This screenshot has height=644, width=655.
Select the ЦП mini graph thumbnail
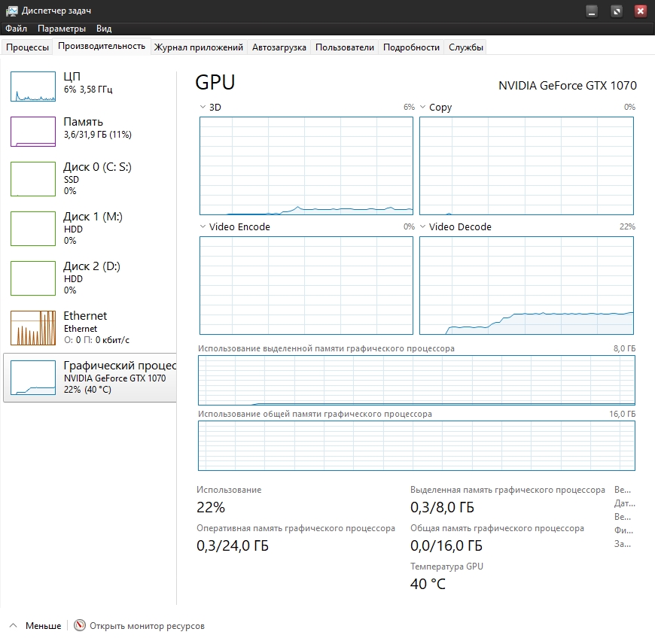33,87
